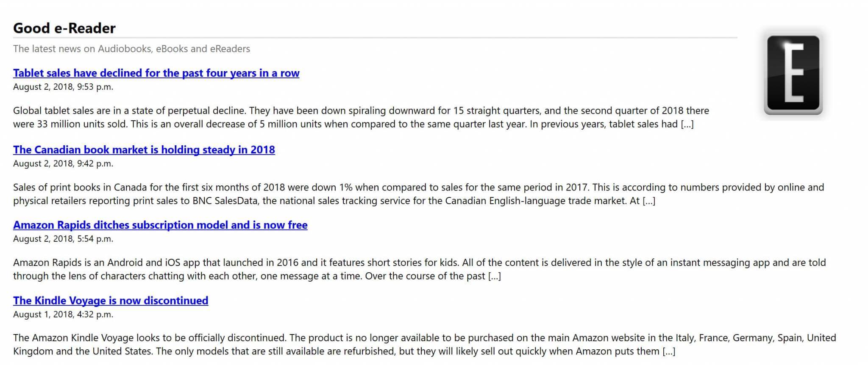The height and width of the screenshot is (365, 868).
Task: Select the August 2, 2018, 9:53 p.m. timestamp
Action: click(63, 87)
